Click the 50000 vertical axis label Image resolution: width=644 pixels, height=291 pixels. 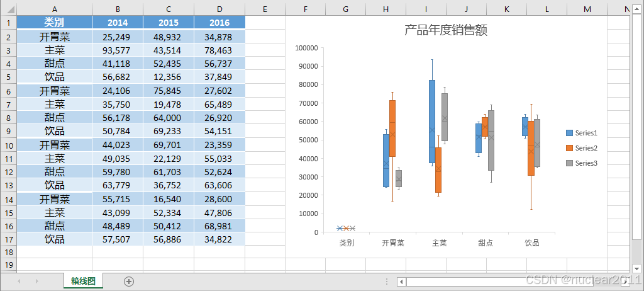pos(308,140)
